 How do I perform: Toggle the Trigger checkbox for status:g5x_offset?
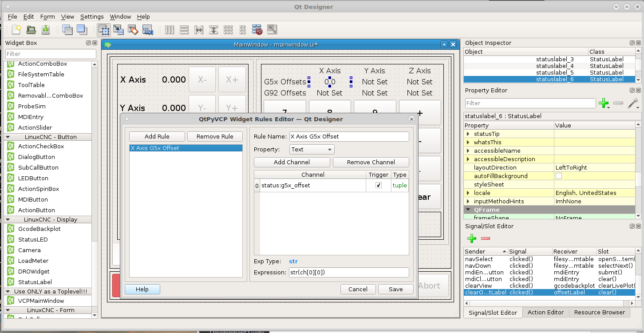pos(379,186)
